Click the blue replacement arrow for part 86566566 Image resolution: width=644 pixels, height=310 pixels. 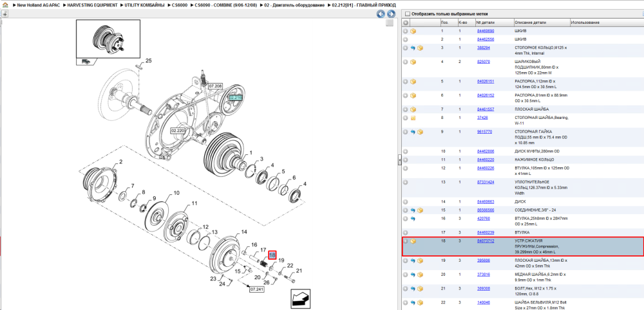pyautogui.click(x=413, y=210)
